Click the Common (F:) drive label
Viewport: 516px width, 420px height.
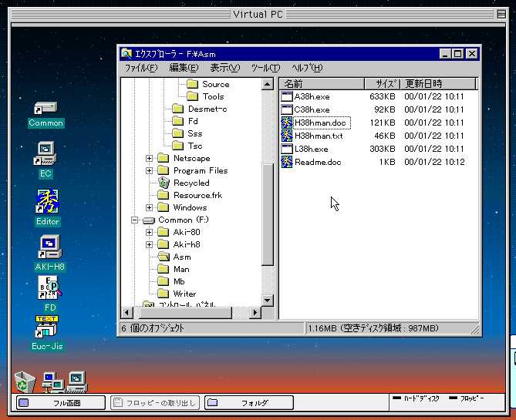coord(184,220)
